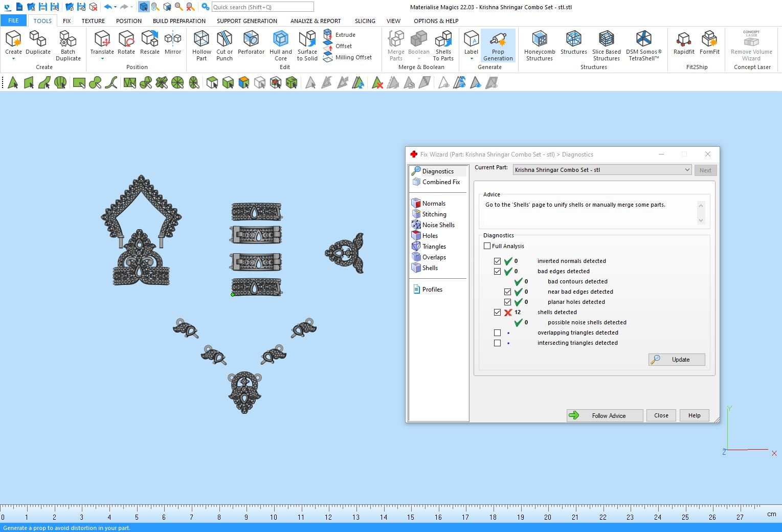Open the Honeycomb Structures tool
This screenshot has height=532, width=782.
pyautogui.click(x=539, y=45)
